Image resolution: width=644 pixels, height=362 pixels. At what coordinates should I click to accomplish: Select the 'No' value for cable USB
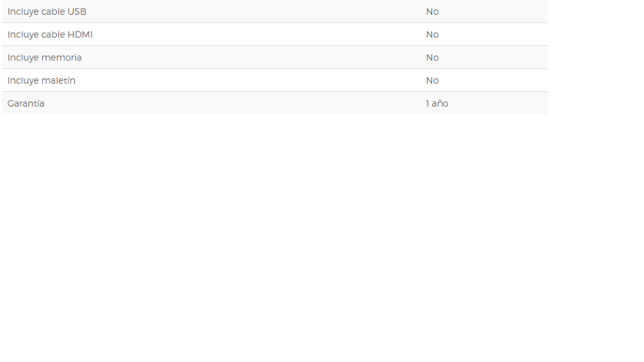[432, 11]
